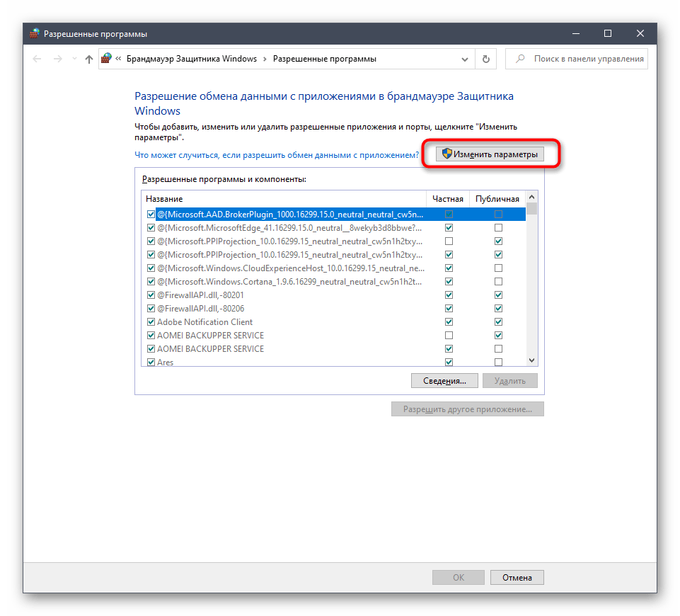Click the search magnifier icon
Image resolution: width=680 pixels, height=616 pixels.
click(520, 59)
